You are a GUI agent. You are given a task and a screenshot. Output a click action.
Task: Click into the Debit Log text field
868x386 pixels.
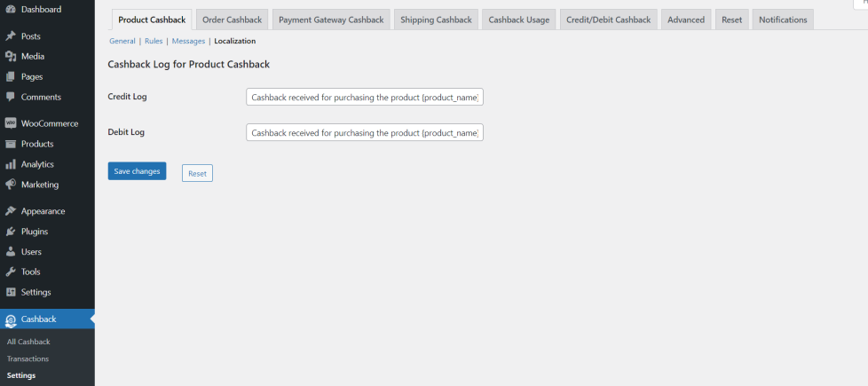[x=364, y=132]
